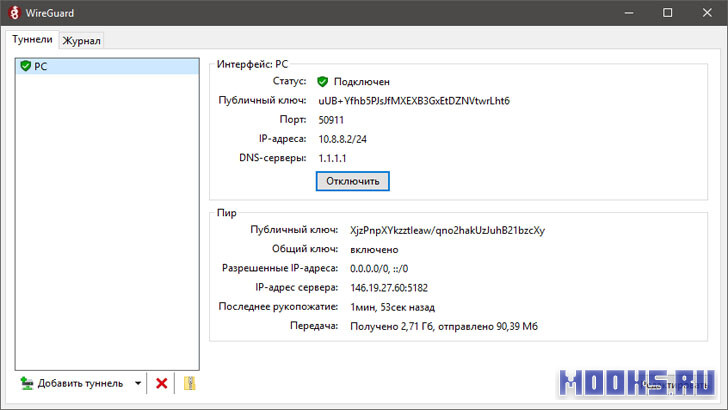Click the port value 50911
This screenshot has height=410, width=728.
(x=331, y=120)
